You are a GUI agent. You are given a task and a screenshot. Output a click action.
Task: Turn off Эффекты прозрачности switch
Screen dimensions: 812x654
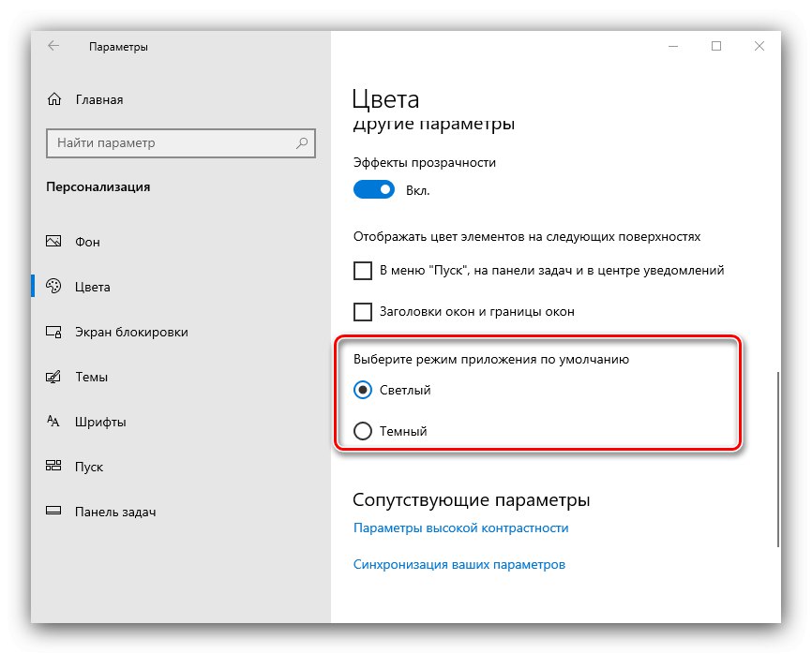(374, 190)
